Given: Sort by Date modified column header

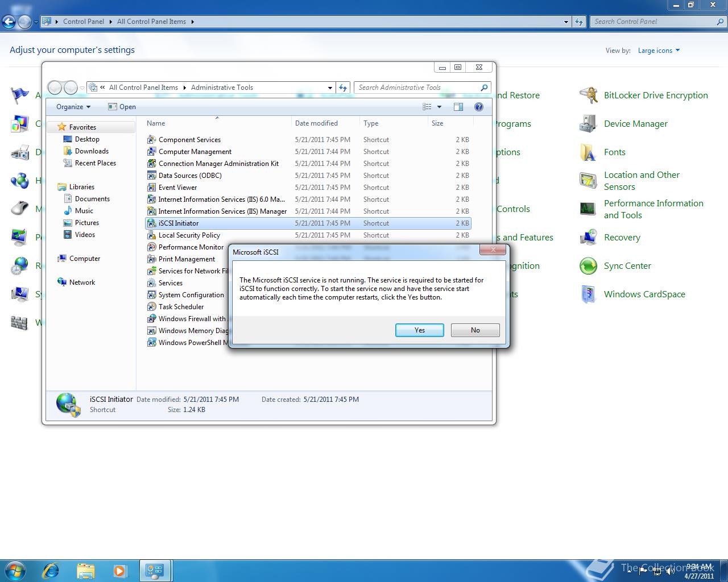Looking at the screenshot, I should (x=326, y=123).
